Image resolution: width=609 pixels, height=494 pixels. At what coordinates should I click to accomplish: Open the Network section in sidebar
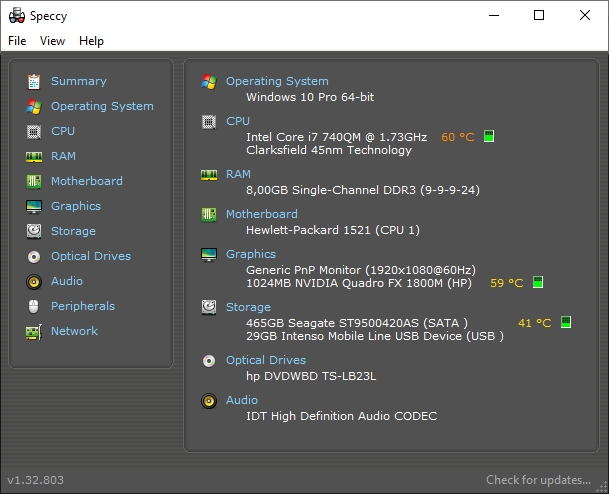(x=75, y=331)
